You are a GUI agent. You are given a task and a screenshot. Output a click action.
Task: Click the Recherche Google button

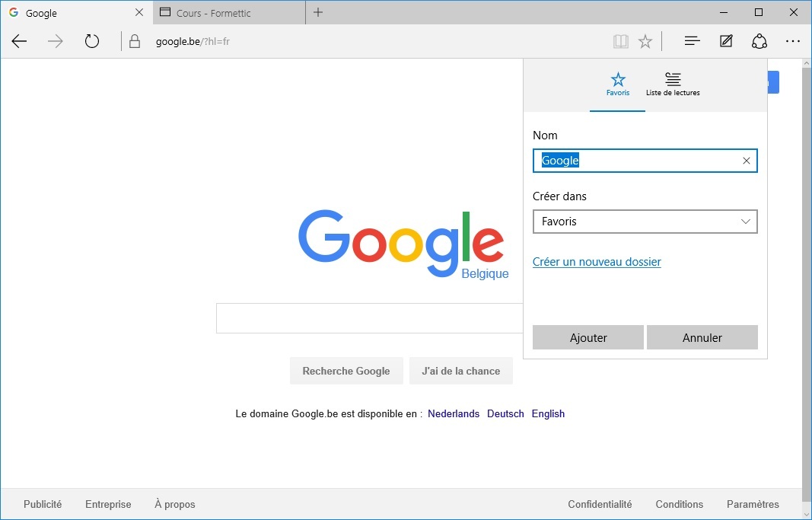click(346, 371)
